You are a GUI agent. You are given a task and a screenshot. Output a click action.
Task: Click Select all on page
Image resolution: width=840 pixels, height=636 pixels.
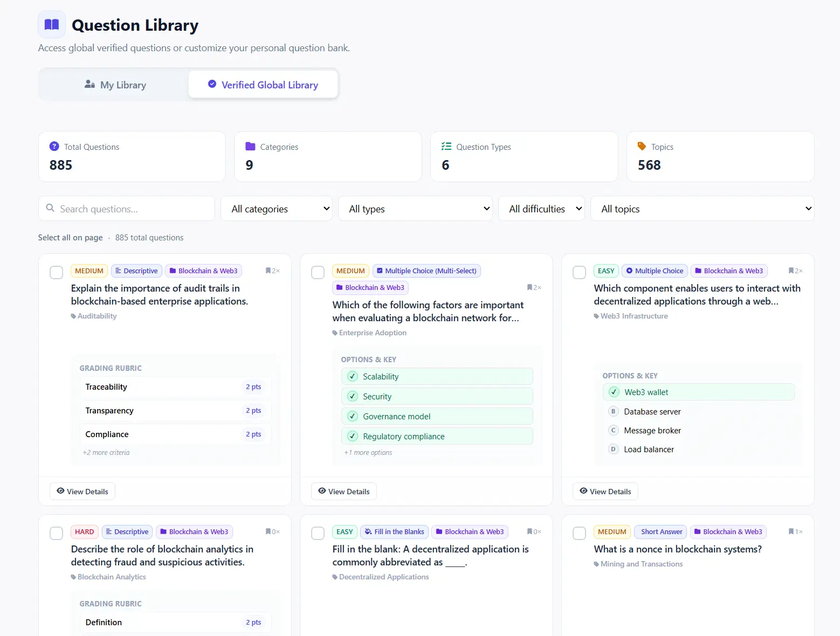pyautogui.click(x=70, y=238)
